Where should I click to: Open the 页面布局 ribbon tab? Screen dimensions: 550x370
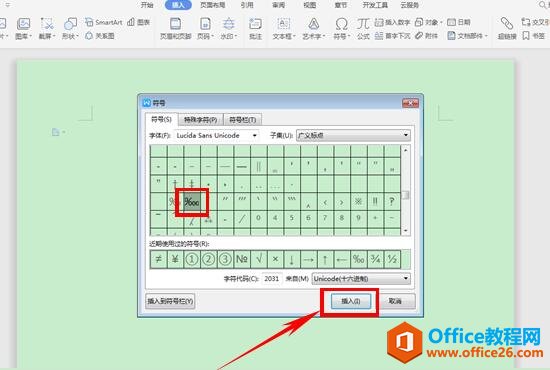click(x=213, y=5)
